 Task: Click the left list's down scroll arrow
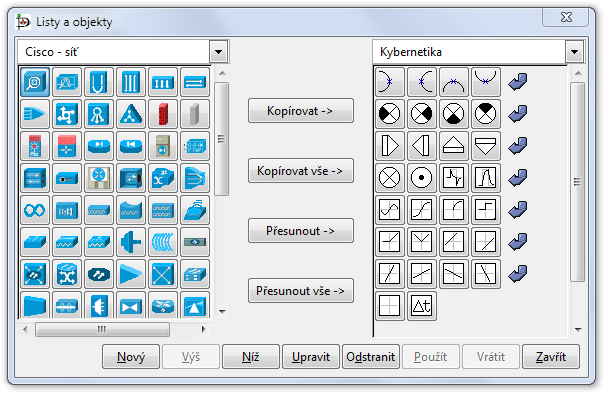click(222, 311)
